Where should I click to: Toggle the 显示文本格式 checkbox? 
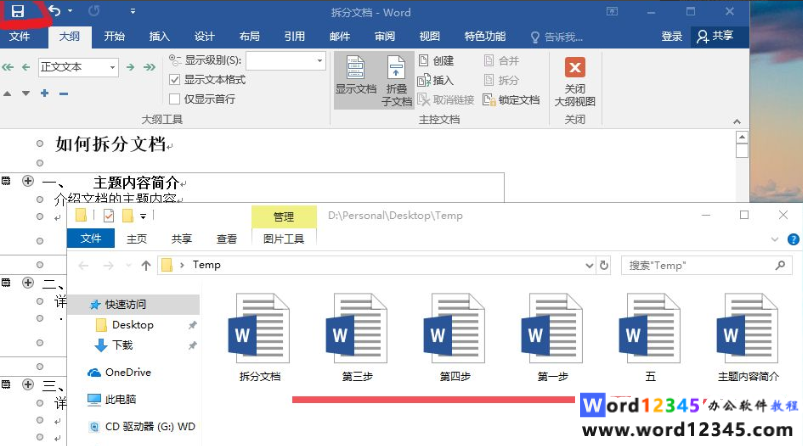[175, 80]
